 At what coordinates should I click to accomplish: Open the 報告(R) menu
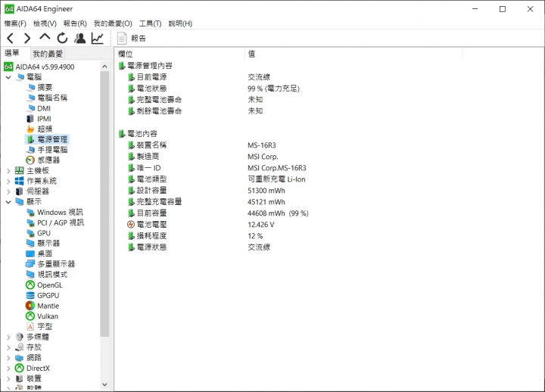(75, 23)
